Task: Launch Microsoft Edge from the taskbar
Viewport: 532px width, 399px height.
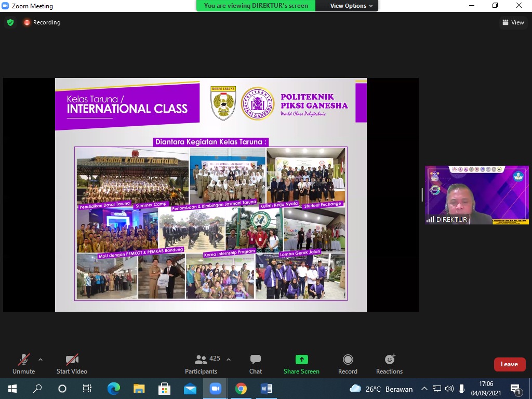Action: pos(114,389)
